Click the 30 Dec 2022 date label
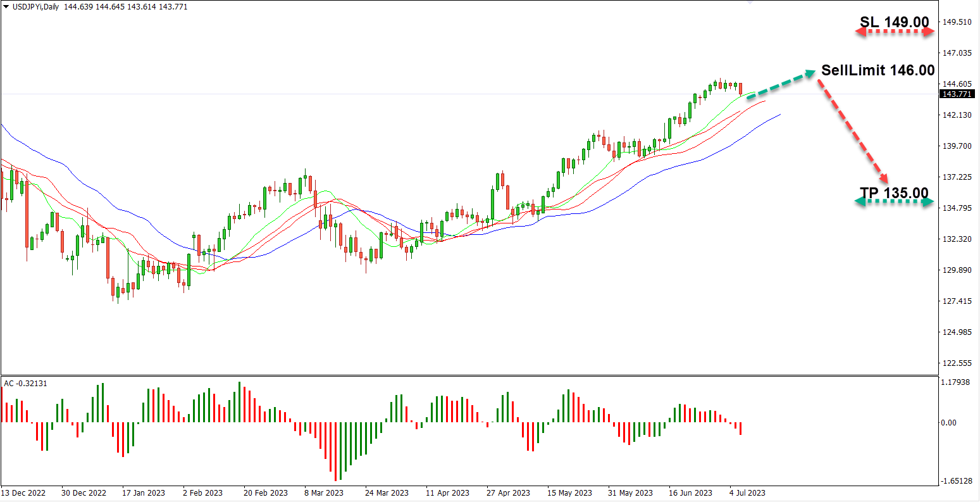 pos(84,493)
